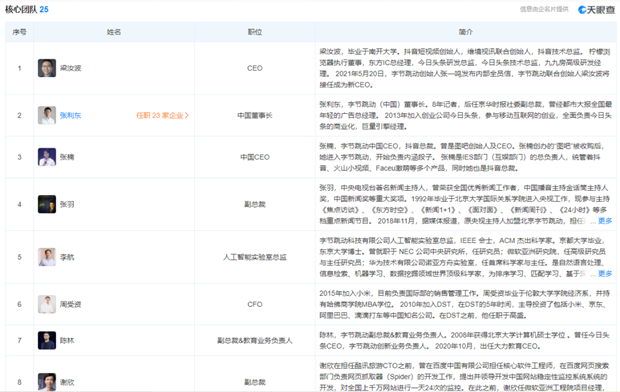Open 张楠's profile photo
The height and width of the screenshot is (392, 620).
click(x=47, y=157)
